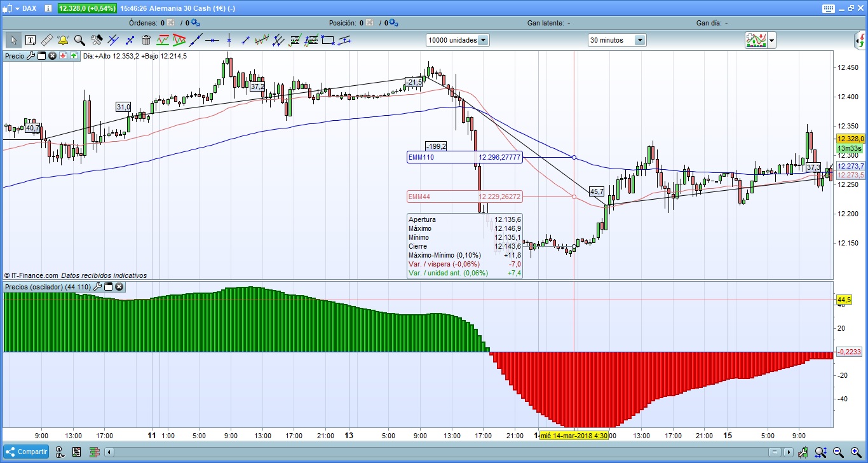Select the ruler measurement tool
This screenshot has width=868, height=463.
coord(47,40)
